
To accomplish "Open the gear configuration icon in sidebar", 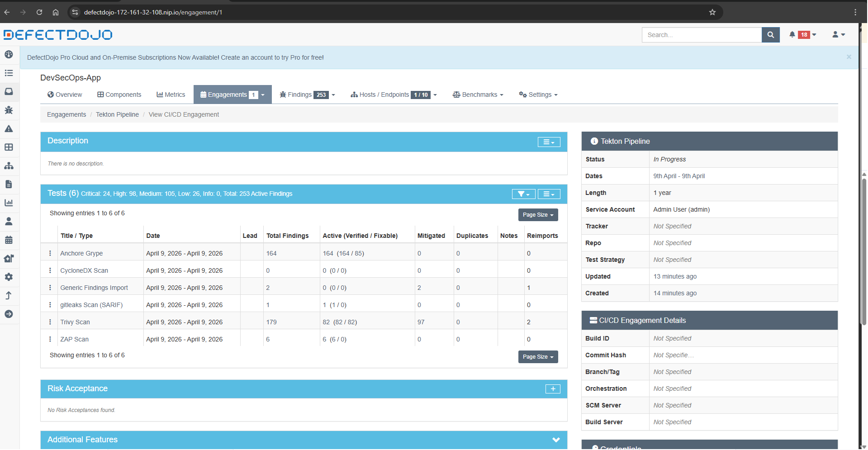I will coord(9,277).
